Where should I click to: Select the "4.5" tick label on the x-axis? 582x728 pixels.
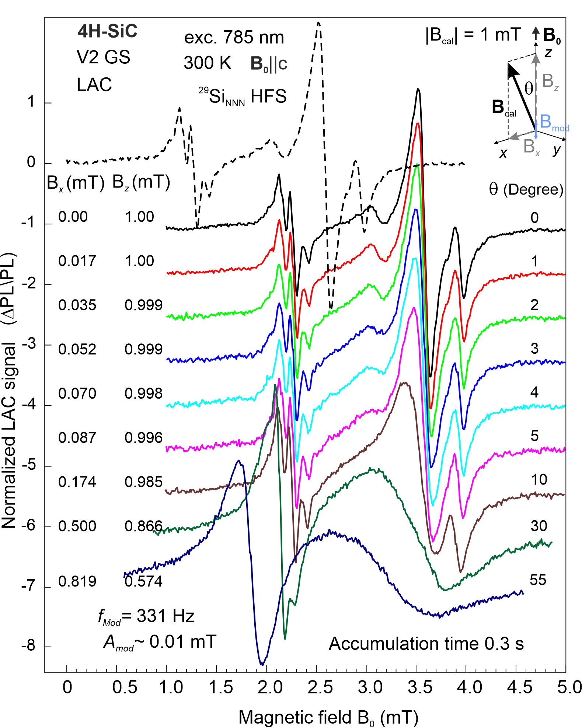[x=520, y=687]
